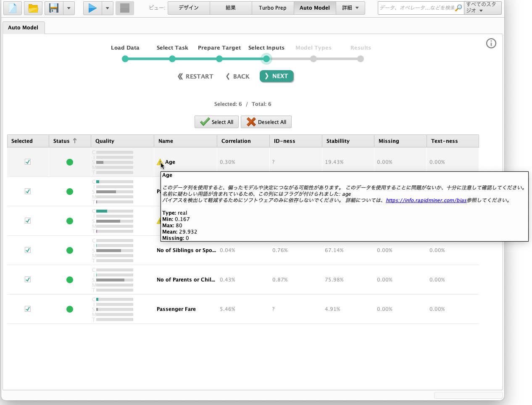Click the stop process icon
Image resolution: width=532 pixels, height=405 pixels.
click(x=125, y=8)
